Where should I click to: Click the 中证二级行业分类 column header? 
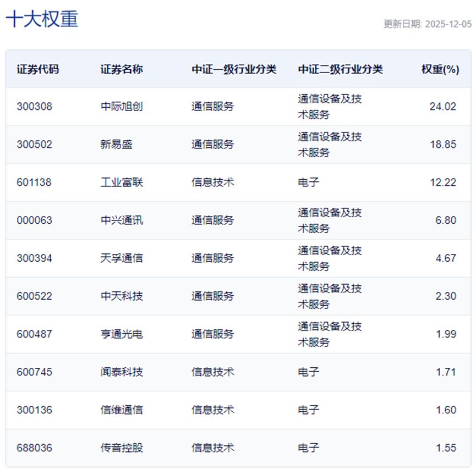[x=340, y=69]
